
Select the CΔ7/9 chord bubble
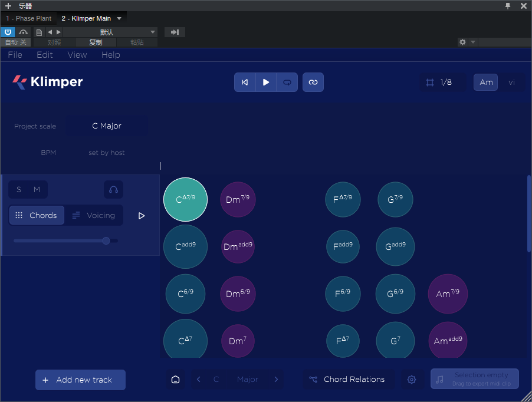pos(185,199)
